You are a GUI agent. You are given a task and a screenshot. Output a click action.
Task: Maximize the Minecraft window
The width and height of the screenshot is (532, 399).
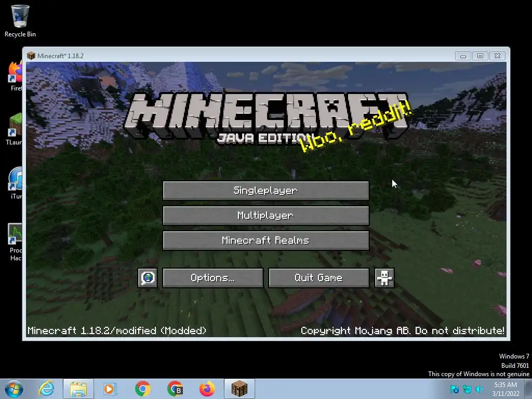pyautogui.click(x=480, y=56)
